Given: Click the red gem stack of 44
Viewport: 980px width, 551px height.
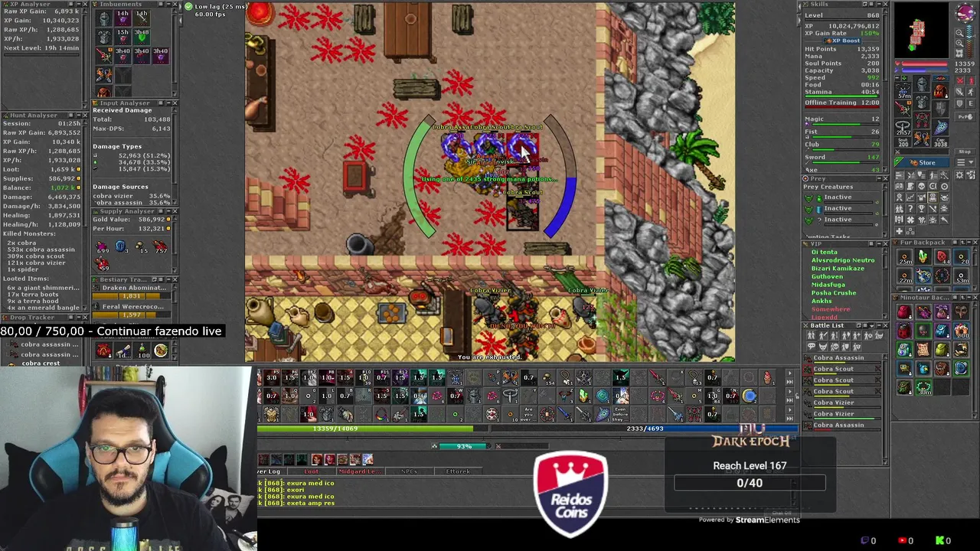Looking at the screenshot, I should (942, 256).
